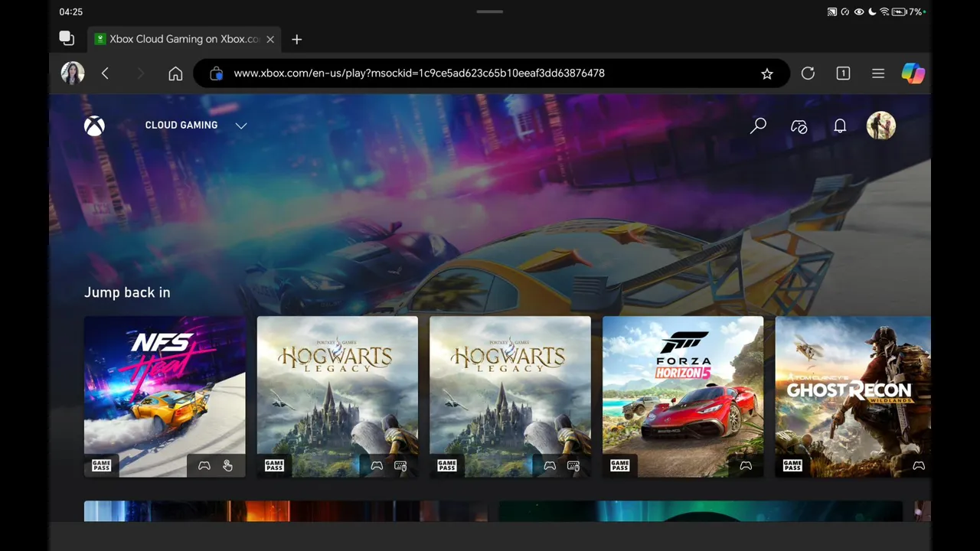Viewport: 980px width, 551px height.
Task: Open the Xbox search magnifier
Action: [x=758, y=126]
